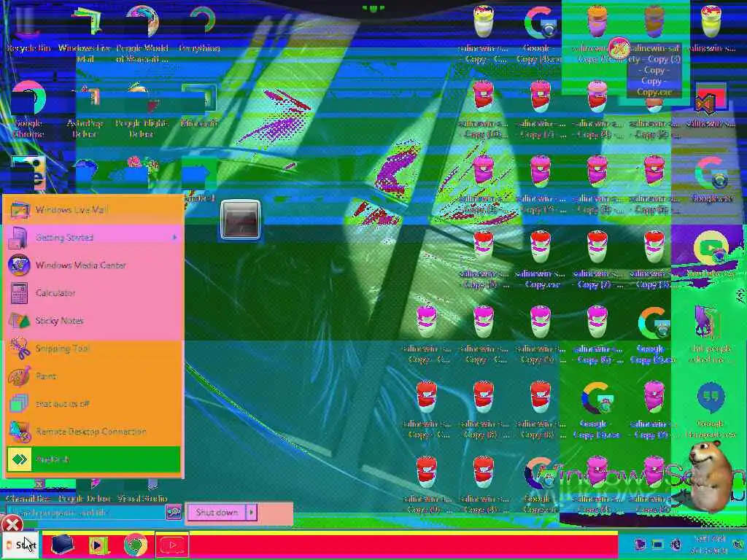This screenshot has width=747, height=560.
Task: Open the Google Hangouts.exe desktop icon
Action: coord(711,411)
